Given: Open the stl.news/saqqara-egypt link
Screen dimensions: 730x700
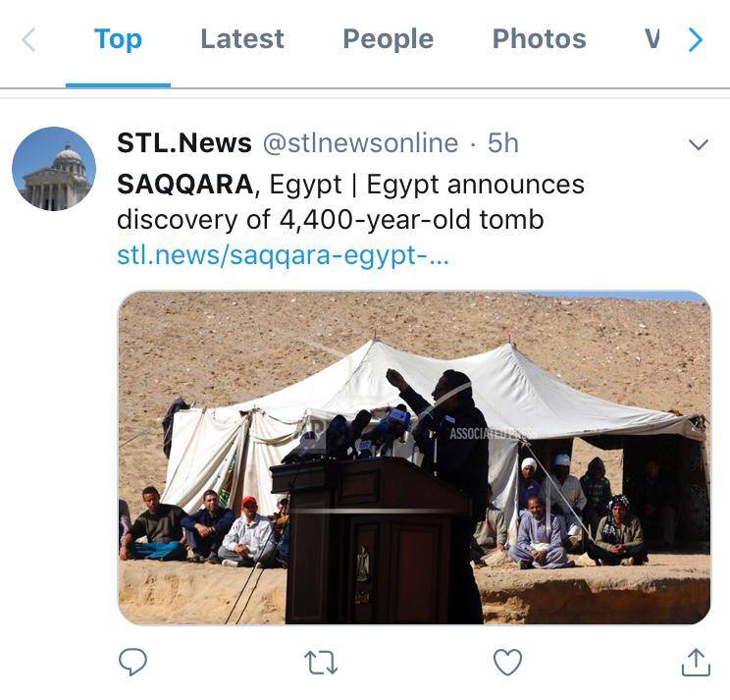Looking at the screenshot, I should (283, 255).
